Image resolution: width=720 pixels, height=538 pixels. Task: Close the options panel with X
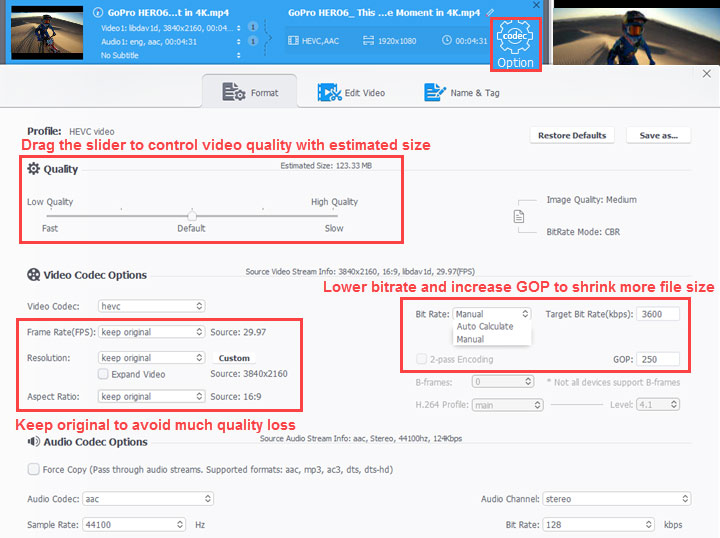click(x=707, y=74)
